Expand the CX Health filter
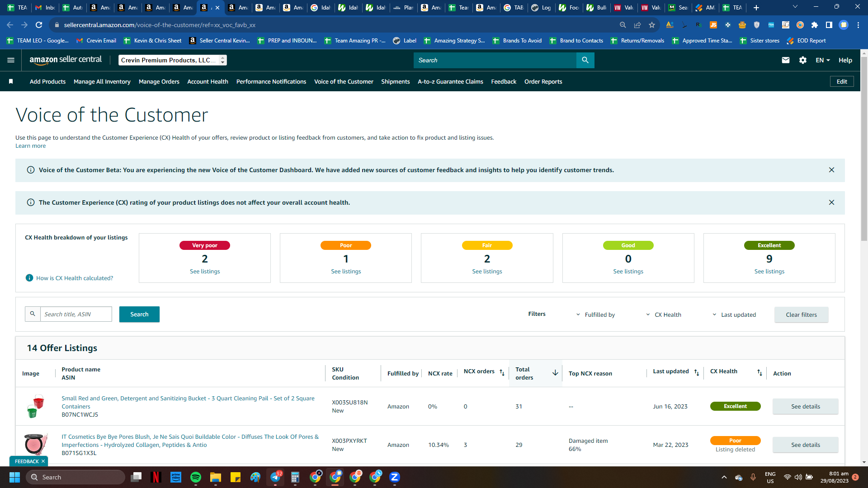 663,314
